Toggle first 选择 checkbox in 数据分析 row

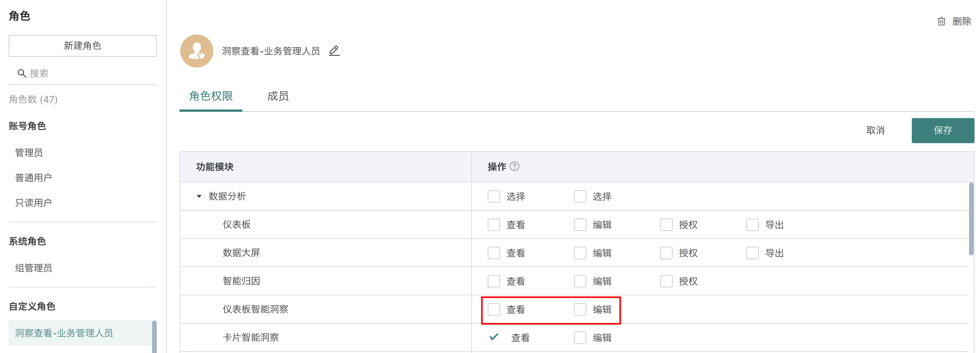[x=494, y=197]
